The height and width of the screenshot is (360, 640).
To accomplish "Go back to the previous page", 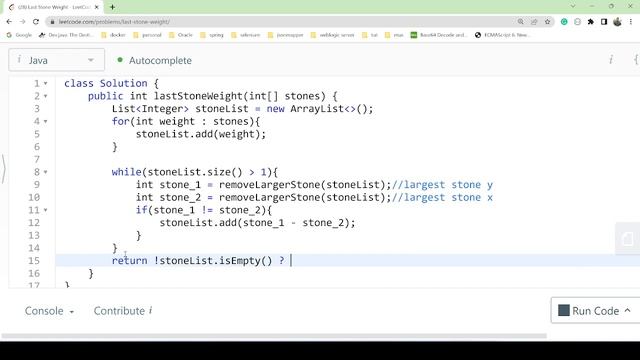I will (x=9, y=22).
